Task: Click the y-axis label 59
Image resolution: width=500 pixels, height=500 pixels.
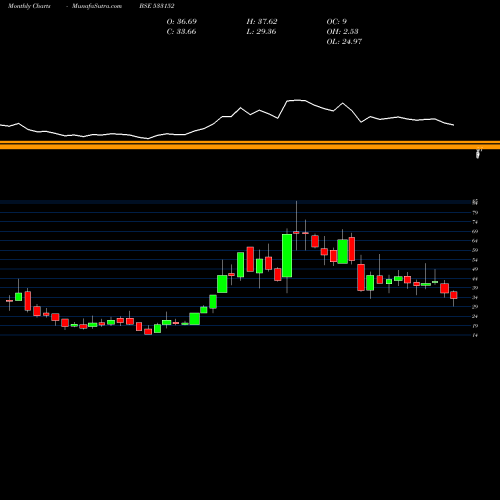Action: (475, 250)
